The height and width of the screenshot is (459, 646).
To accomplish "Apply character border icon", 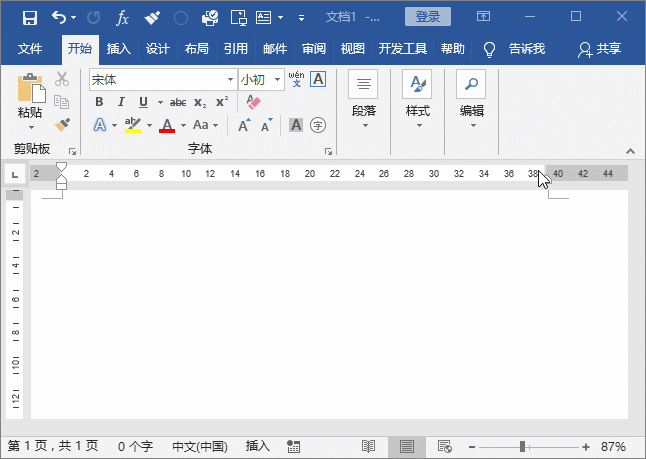I will 318,79.
